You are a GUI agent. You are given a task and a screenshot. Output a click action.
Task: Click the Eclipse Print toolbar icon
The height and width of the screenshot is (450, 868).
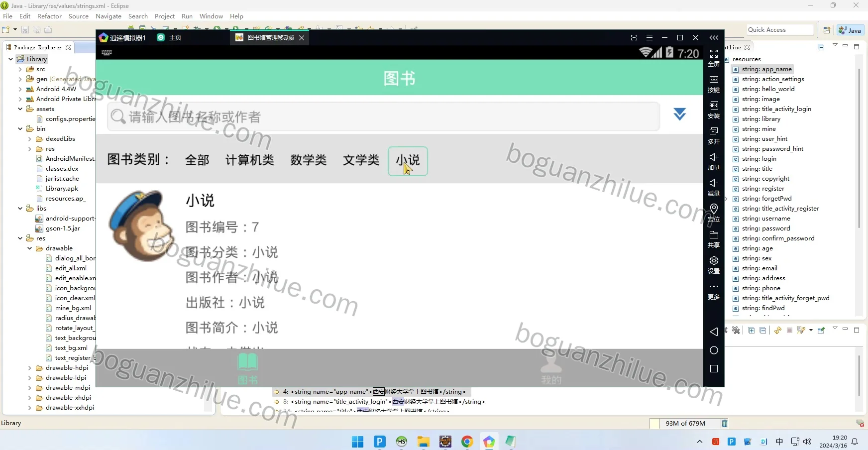[48, 30]
